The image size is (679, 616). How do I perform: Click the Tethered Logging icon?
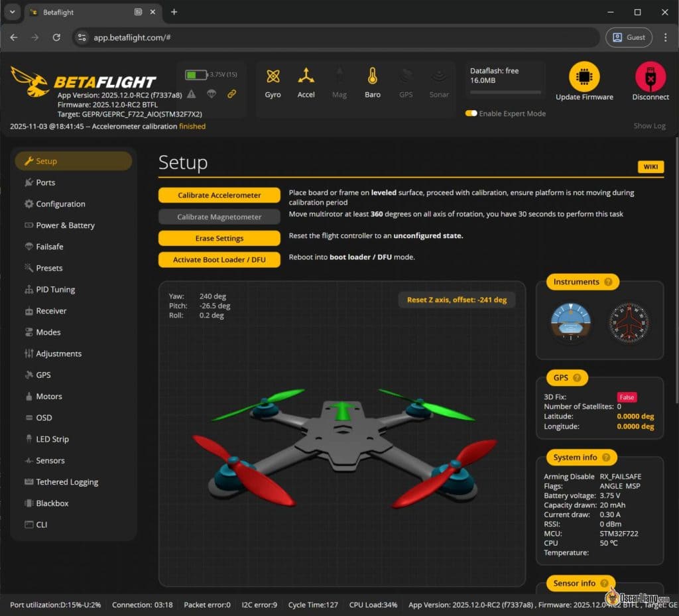[29, 482]
